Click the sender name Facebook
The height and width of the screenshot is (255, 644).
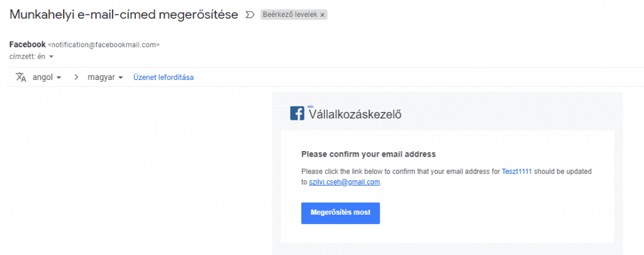(28, 45)
